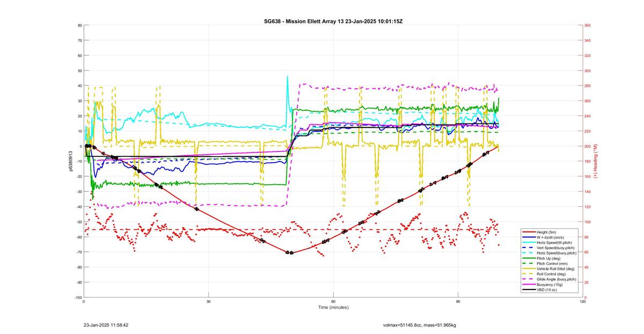The image size is (644, 334).
Task: Click the '-100' tick on the y-axis
Action: (x=78, y=297)
